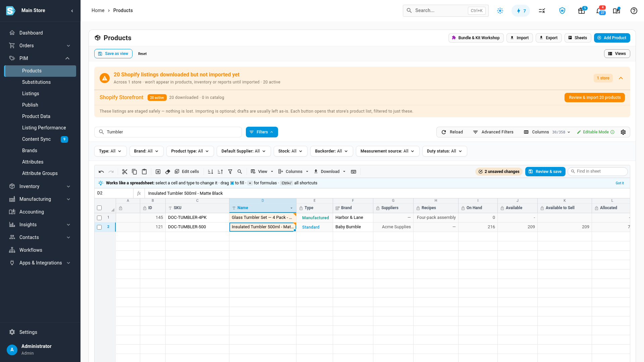This screenshot has height=362, width=644.
Task: Click the lightning bolt badge showing 7
Action: pyautogui.click(x=521, y=11)
